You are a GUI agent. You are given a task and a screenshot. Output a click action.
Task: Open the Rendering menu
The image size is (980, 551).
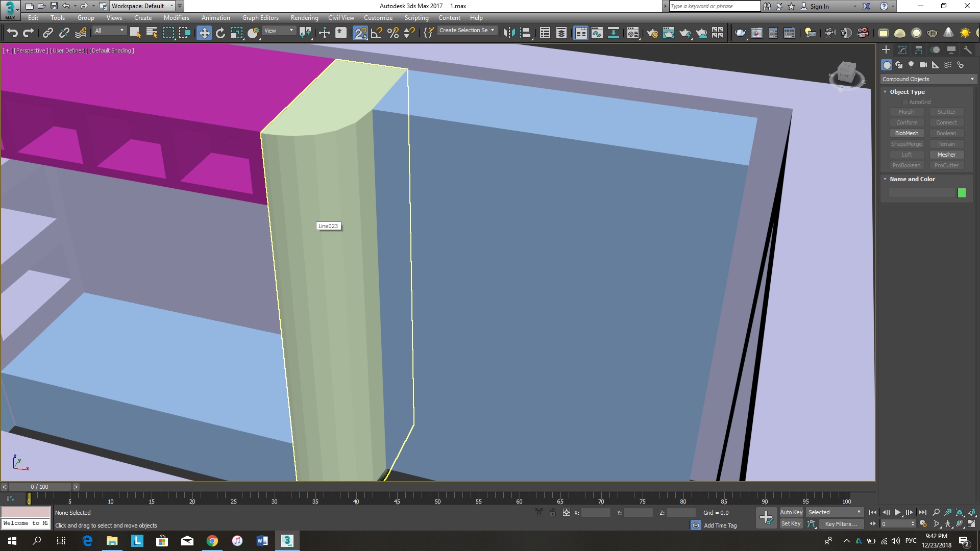[304, 18]
